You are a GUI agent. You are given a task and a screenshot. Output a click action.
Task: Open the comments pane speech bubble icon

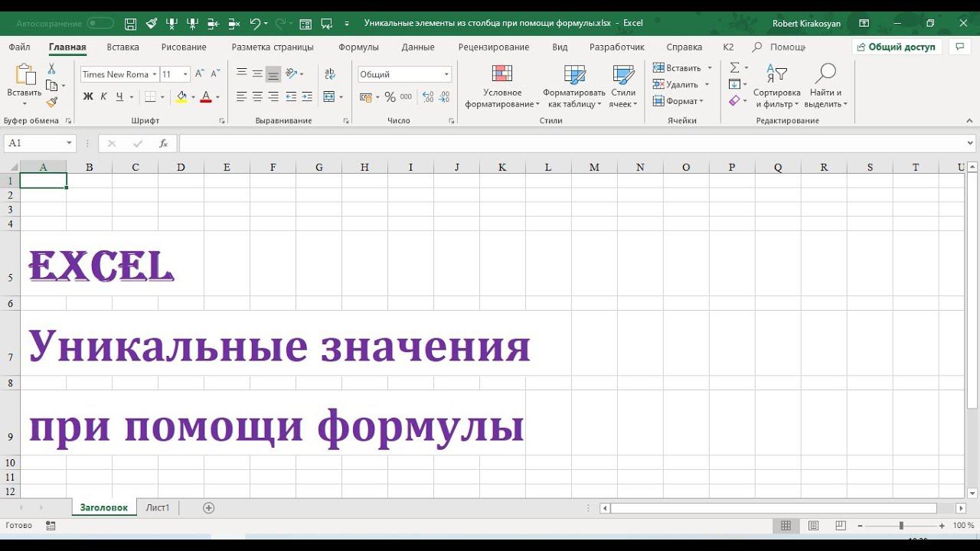tap(959, 47)
